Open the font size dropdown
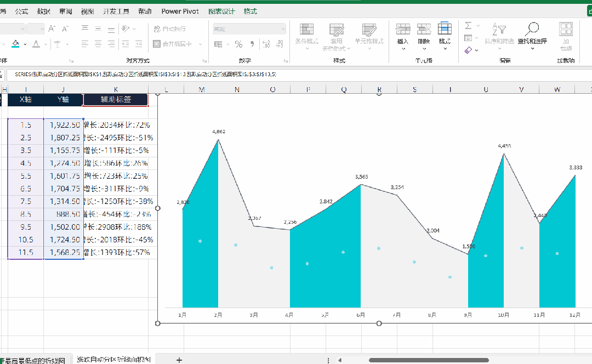The width and height of the screenshot is (592, 364). 42,29
